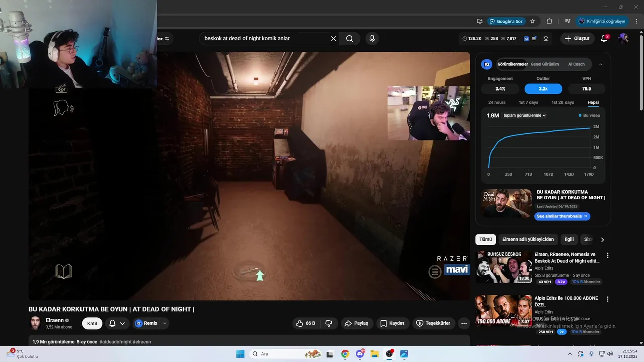
Task: Open the Photos app from the taskbar
Action: click(x=404, y=354)
